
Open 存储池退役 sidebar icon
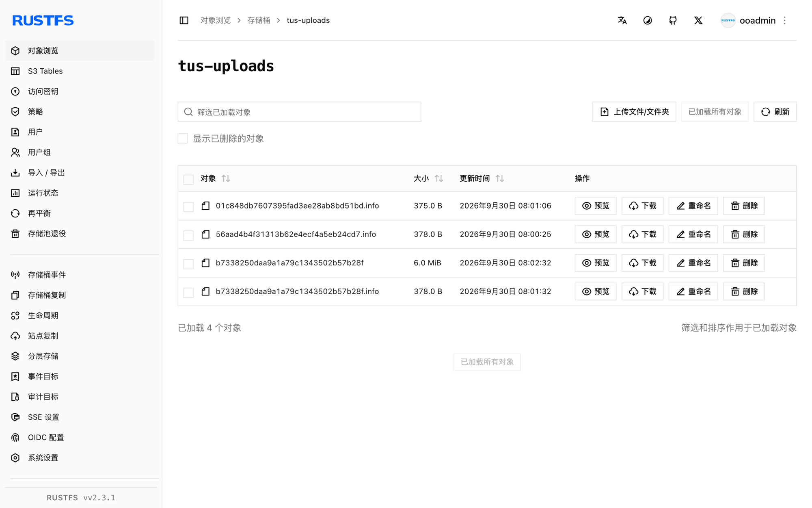[15, 234]
